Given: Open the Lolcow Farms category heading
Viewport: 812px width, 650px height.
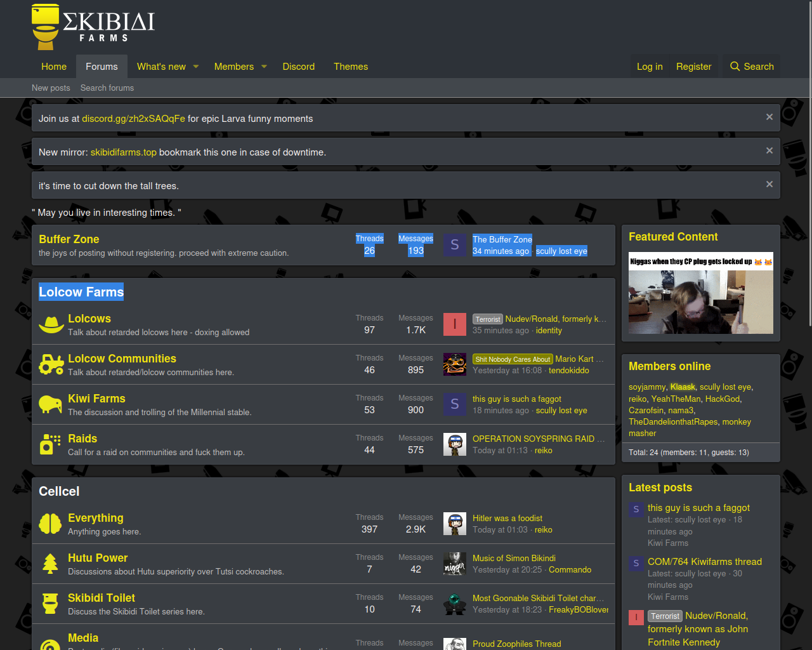Looking at the screenshot, I should click(x=81, y=292).
